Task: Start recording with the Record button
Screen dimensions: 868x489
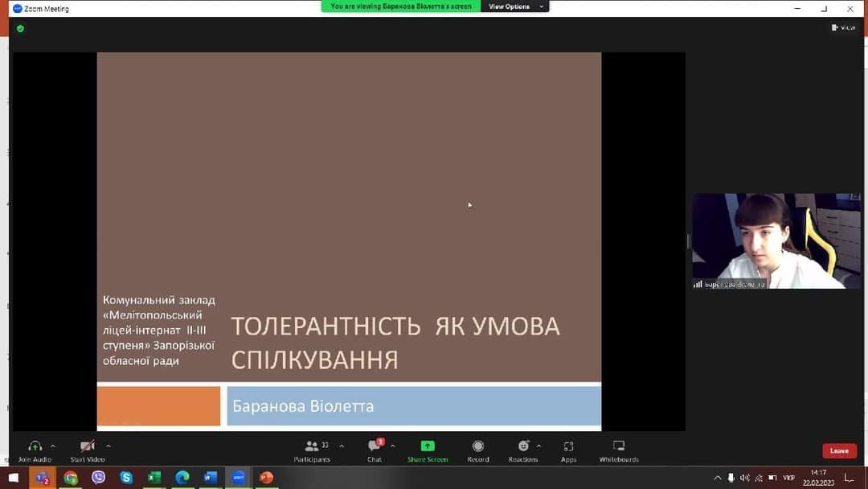Action: (x=478, y=446)
